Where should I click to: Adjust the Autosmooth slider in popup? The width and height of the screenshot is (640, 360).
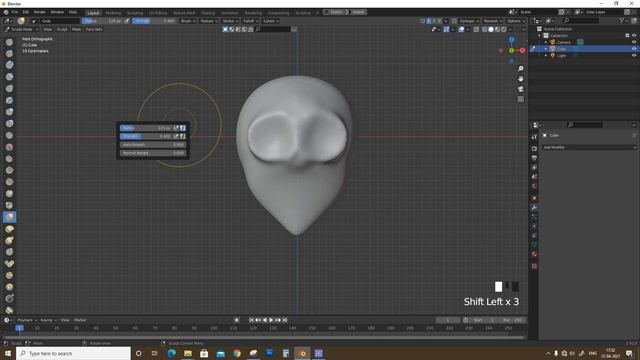click(153, 144)
